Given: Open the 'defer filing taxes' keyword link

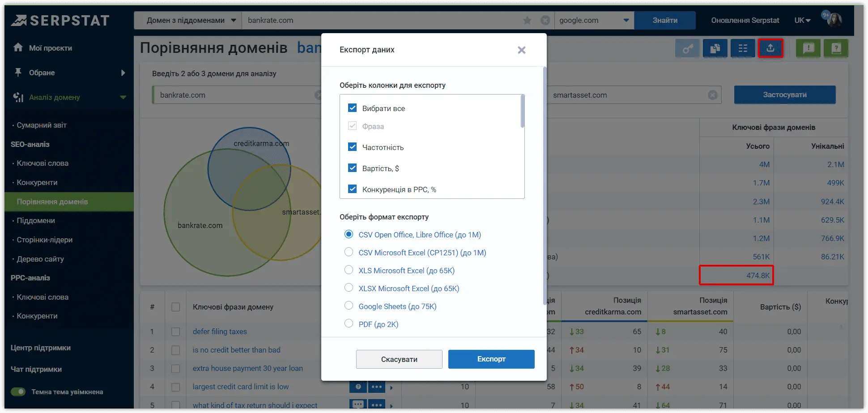Looking at the screenshot, I should tap(220, 331).
